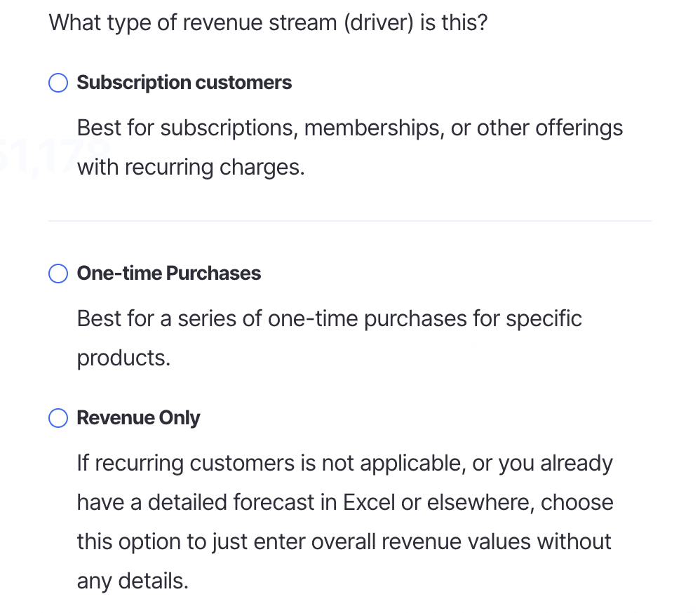Viewport: 700px width, 613px height.
Task: Click the "products." text line
Action: pyautogui.click(x=123, y=358)
